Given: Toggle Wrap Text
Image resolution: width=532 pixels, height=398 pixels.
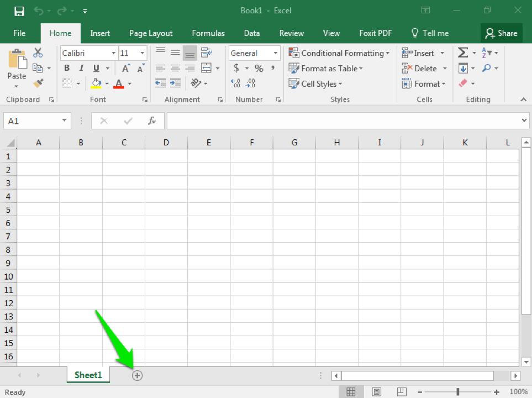Looking at the screenshot, I should tap(206, 53).
